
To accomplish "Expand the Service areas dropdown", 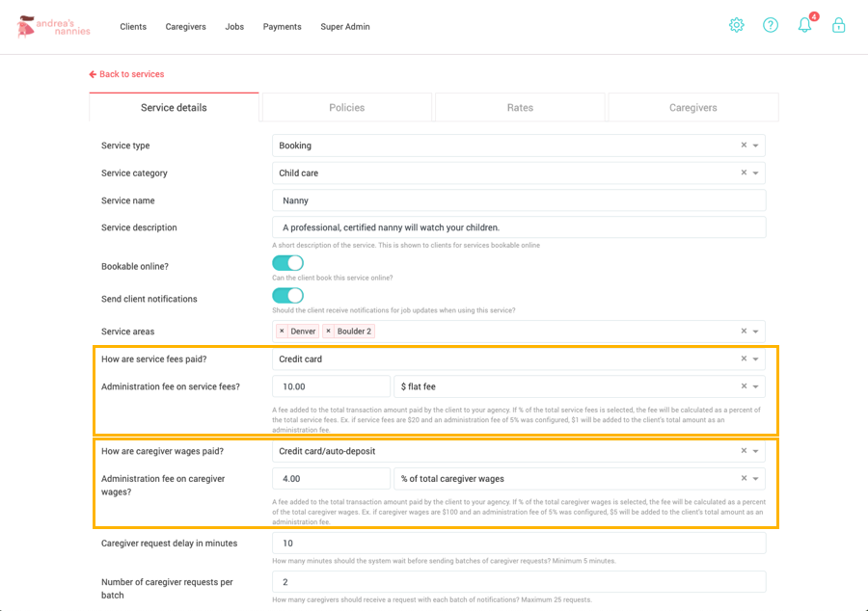I will tap(755, 332).
